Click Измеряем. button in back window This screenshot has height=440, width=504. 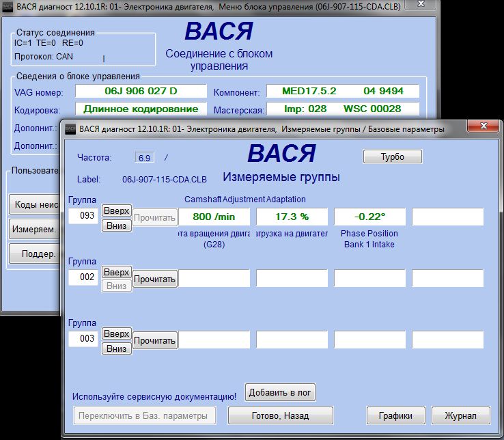pyautogui.click(x=35, y=229)
